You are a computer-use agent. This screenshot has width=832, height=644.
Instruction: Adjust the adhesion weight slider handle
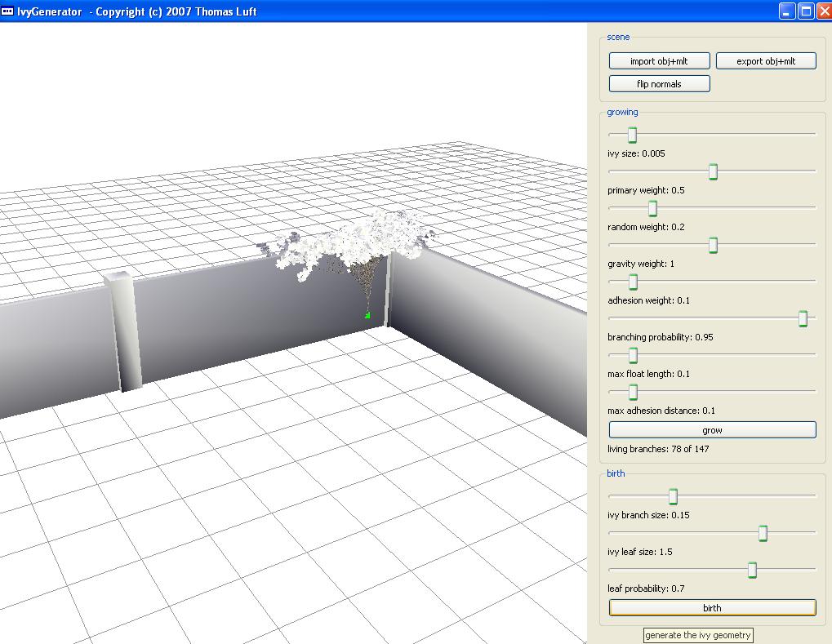[x=633, y=282]
